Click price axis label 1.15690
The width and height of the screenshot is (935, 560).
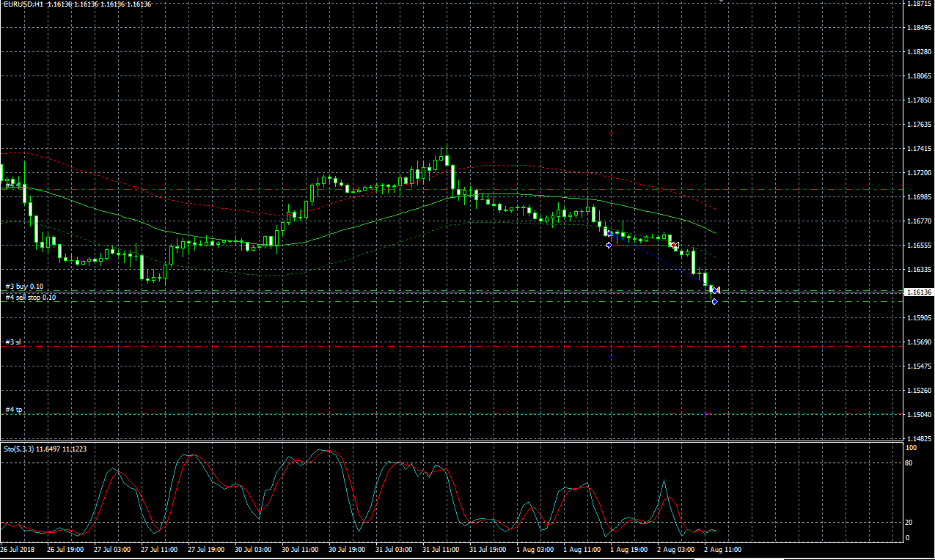[x=919, y=342]
